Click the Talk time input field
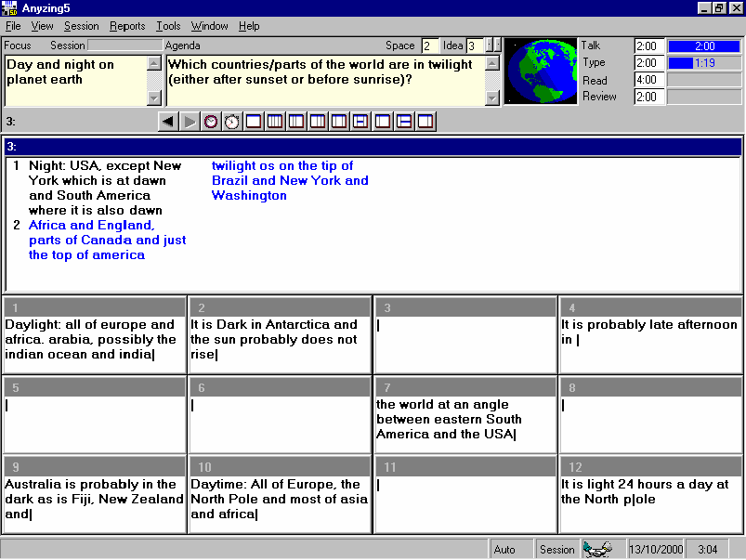Image resolution: width=746 pixels, height=560 pixels. [649, 46]
